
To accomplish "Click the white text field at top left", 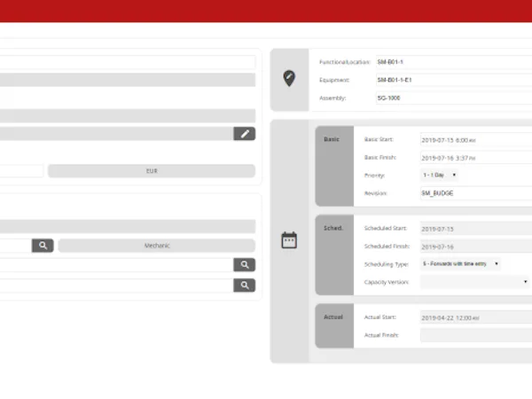I will point(128,62).
